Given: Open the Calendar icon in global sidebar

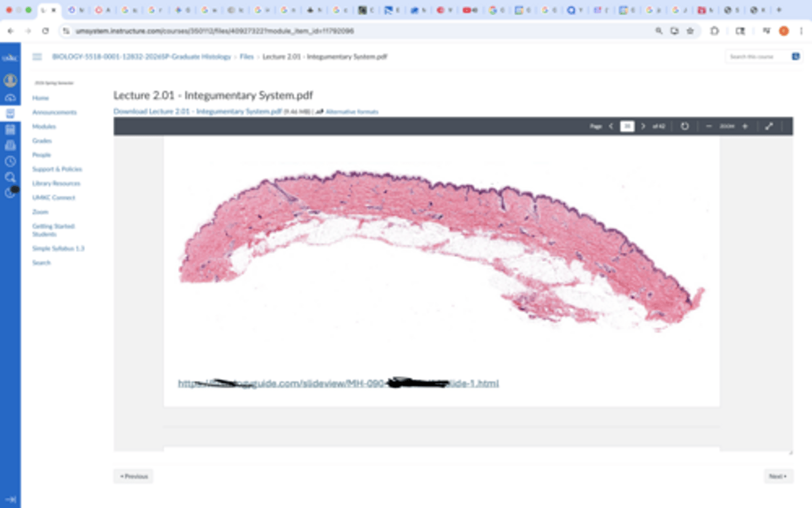Looking at the screenshot, I should pos(10,130).
